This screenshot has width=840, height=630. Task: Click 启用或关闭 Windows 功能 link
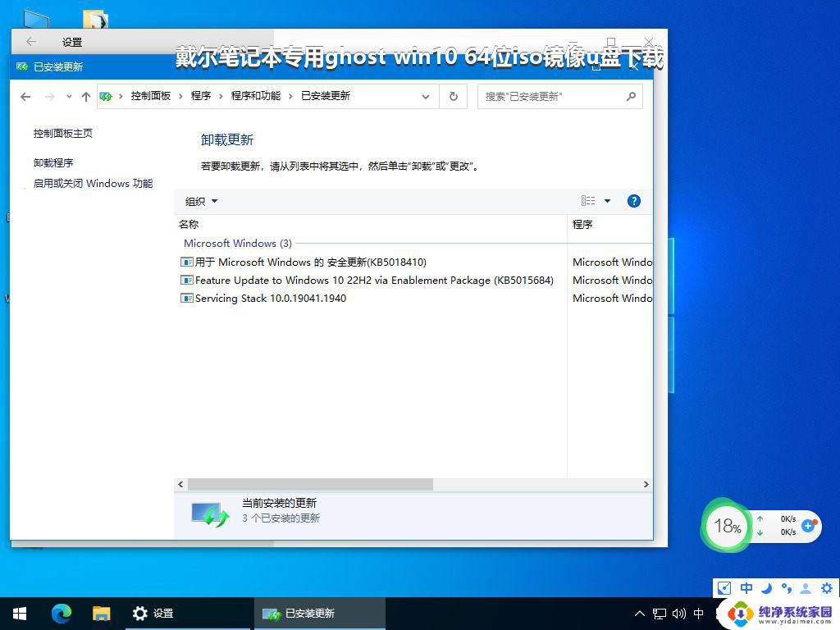93,184
